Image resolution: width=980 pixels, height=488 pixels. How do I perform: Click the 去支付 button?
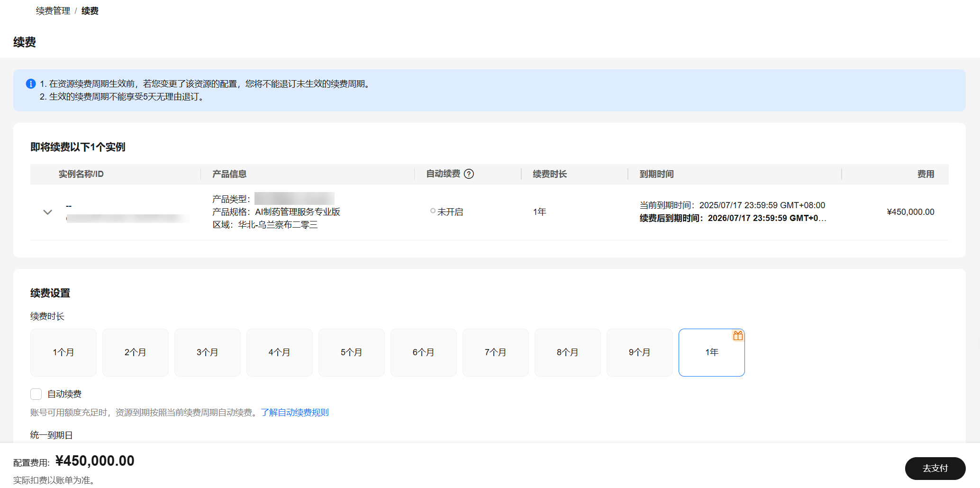pyautogui.click(x=935, y=469)
